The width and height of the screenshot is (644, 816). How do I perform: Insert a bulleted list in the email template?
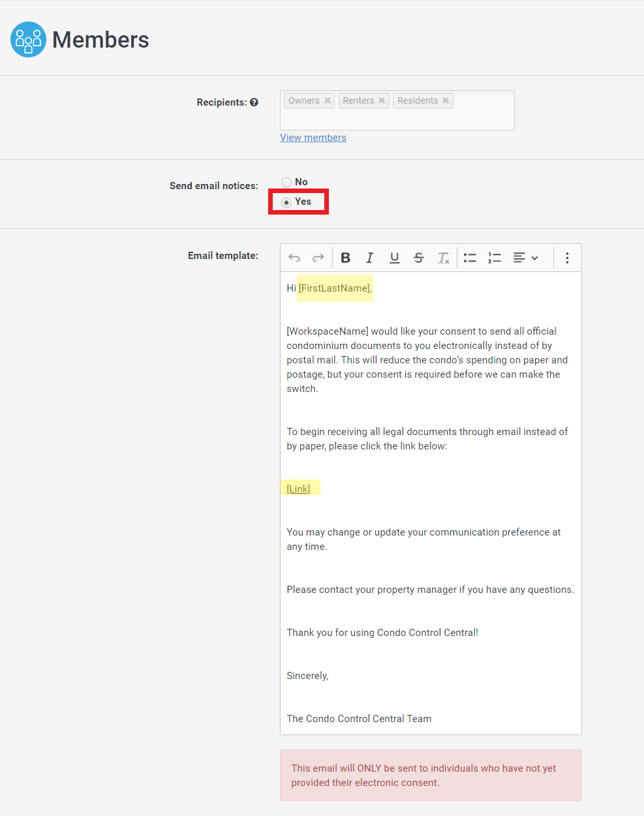pos(470,257)
